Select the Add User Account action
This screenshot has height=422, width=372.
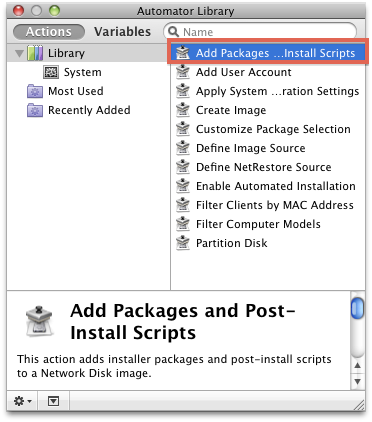268,72
